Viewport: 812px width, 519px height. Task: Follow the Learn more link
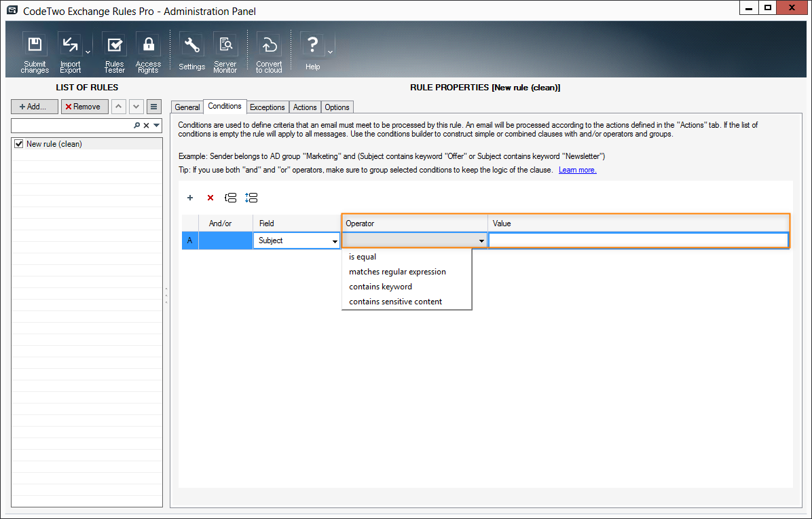[x=577, y=170]
